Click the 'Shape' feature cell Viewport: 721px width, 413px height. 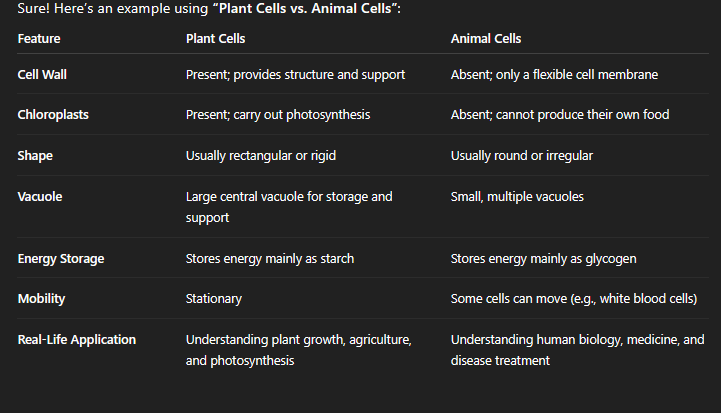35,156
